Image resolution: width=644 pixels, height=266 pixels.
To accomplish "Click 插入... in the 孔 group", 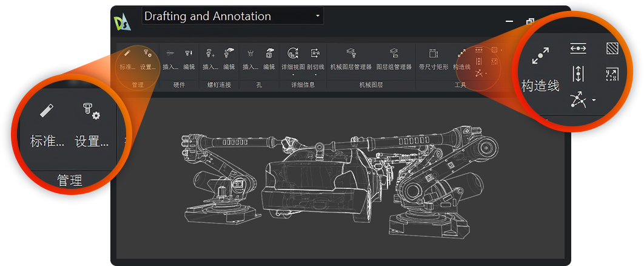I will 250,60.
